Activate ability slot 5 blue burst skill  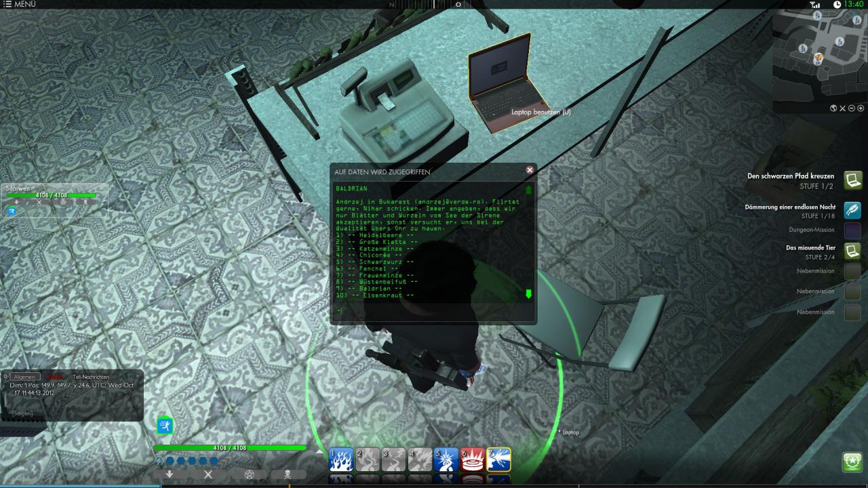[446, 460]
